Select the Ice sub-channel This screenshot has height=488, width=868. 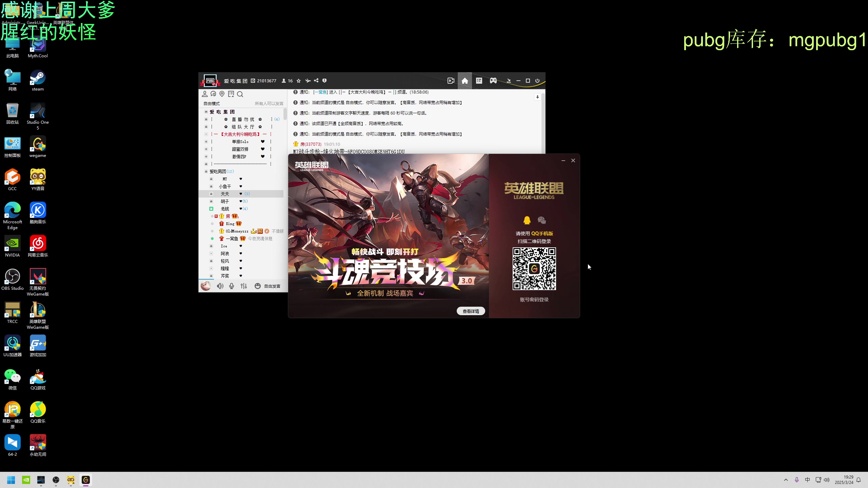pos(224,246)
